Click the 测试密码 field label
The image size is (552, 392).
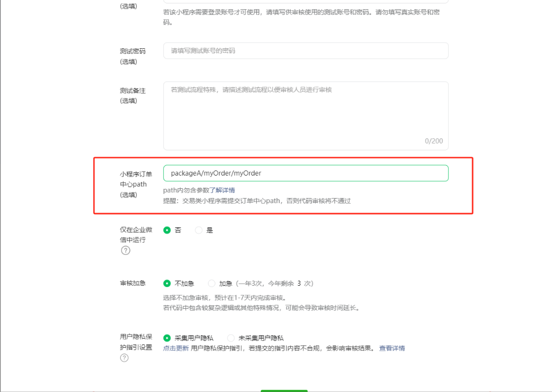pyautogui.click(x=133, y=51)
